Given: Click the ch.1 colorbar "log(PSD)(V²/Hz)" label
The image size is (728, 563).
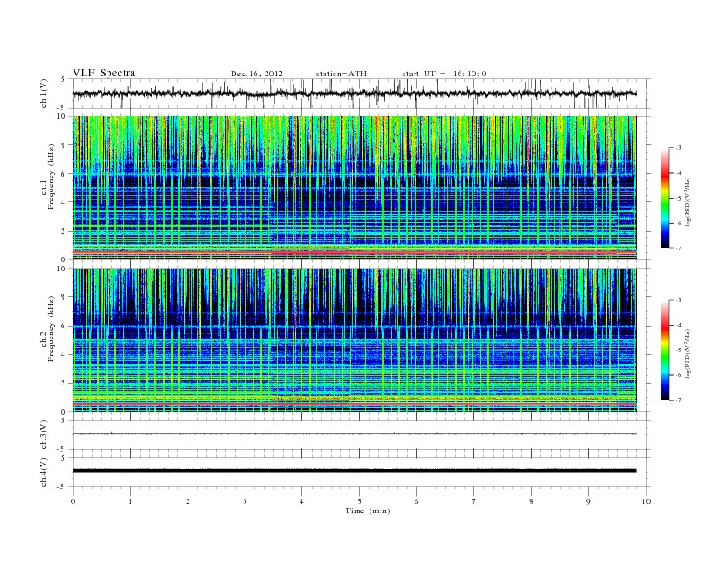Looking at the screenshot, I should pyautogui.click(x=688, y=202).
